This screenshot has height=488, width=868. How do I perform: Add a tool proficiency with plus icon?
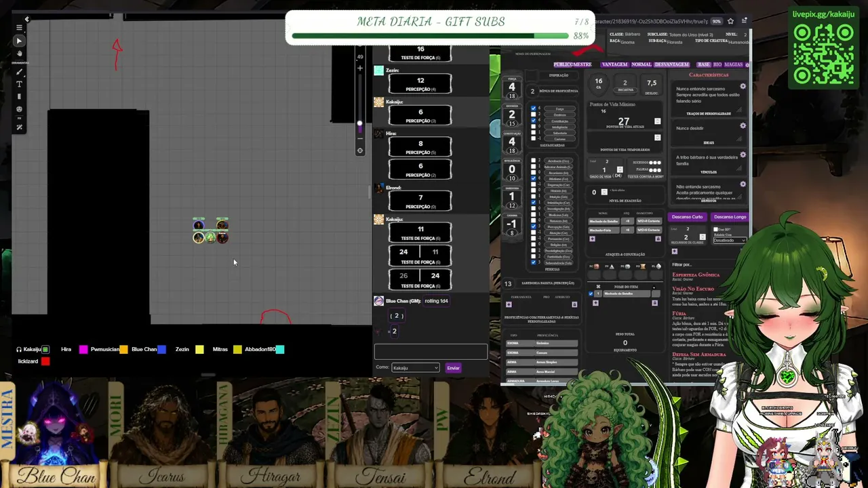click(509, 304)
